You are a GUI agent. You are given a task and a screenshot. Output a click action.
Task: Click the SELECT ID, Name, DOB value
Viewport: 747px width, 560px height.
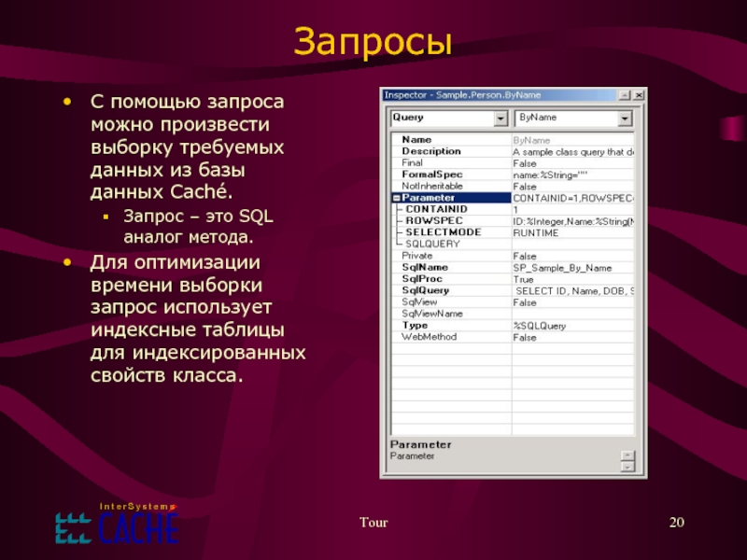pyautogui.click(x=573, y=291)
